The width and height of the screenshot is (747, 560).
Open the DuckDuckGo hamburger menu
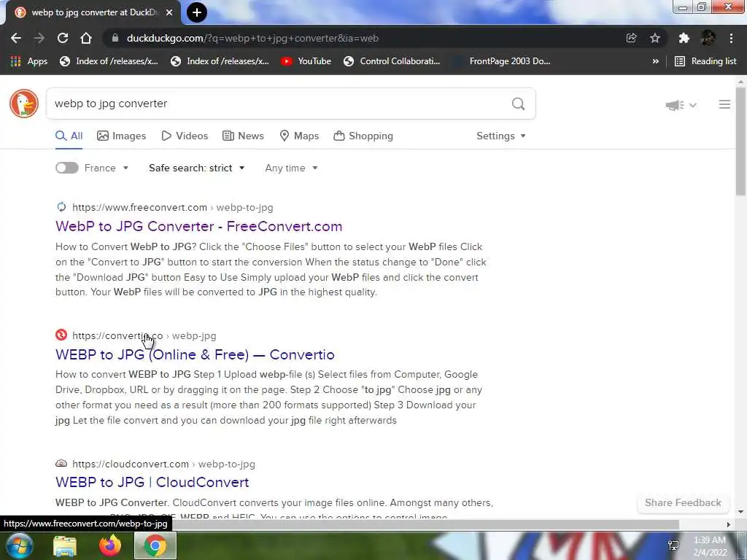(724, 104)
